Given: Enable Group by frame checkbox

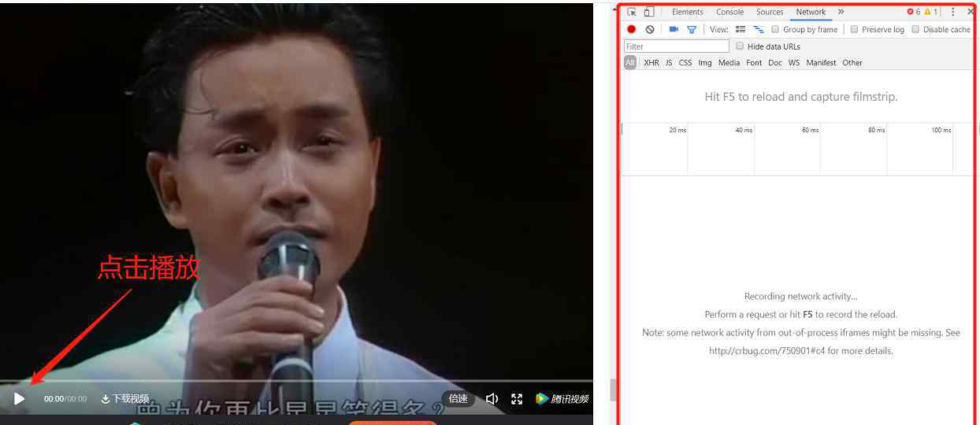Looking at the screenshot, I should pyautogui.click(x=775, y=29).
